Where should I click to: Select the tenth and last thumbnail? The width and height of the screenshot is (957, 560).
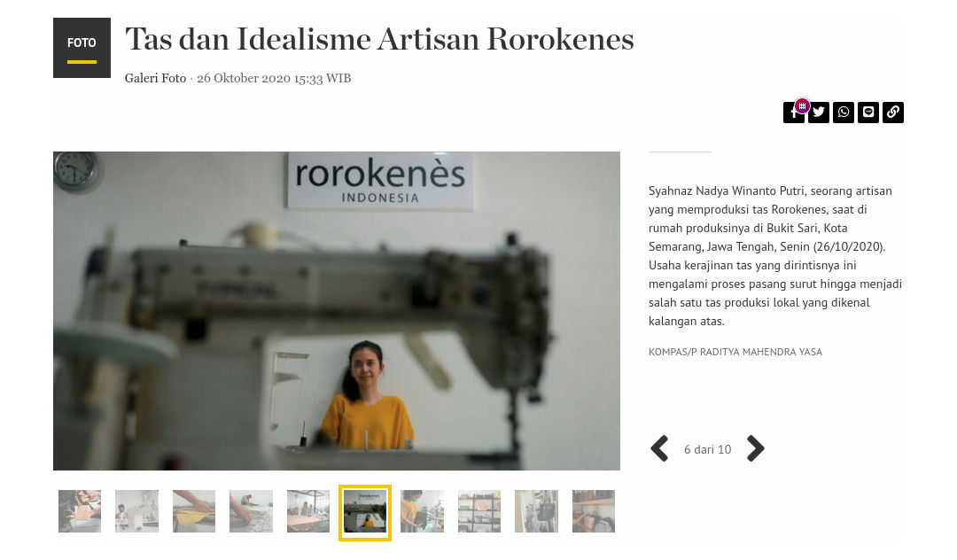593,511
